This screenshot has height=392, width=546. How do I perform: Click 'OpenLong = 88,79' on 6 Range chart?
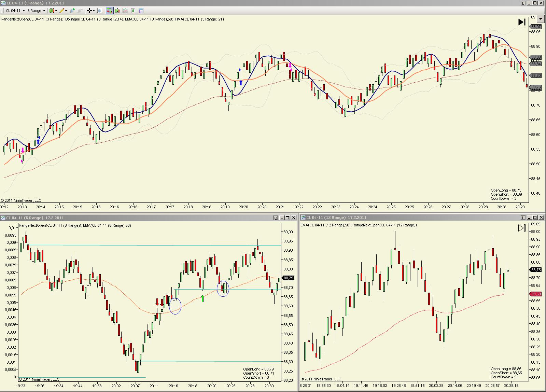coord(258,369)
